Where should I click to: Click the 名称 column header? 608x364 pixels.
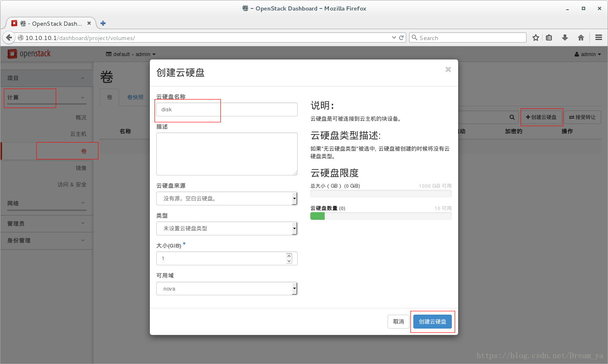tap(125, 131)
